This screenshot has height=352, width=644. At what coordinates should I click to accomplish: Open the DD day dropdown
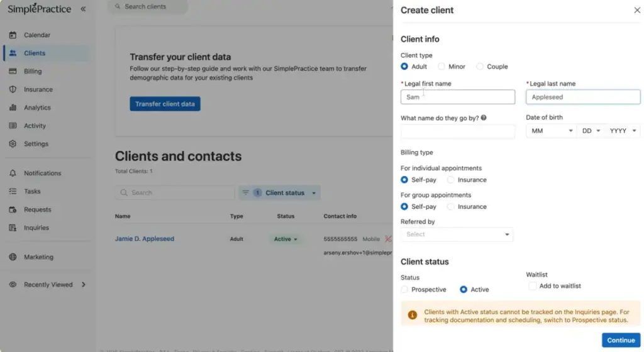tap(591, 131)
